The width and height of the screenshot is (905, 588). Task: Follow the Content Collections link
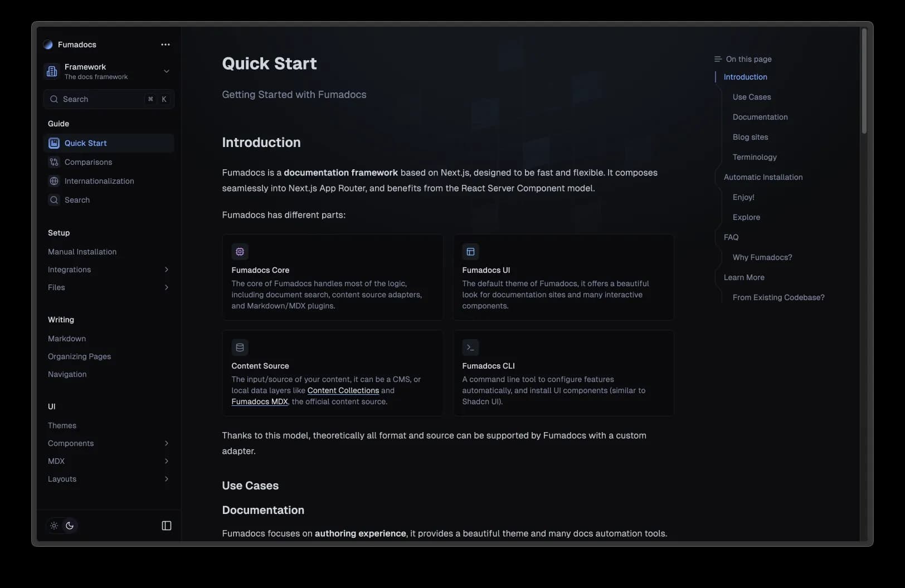[343, 390]
